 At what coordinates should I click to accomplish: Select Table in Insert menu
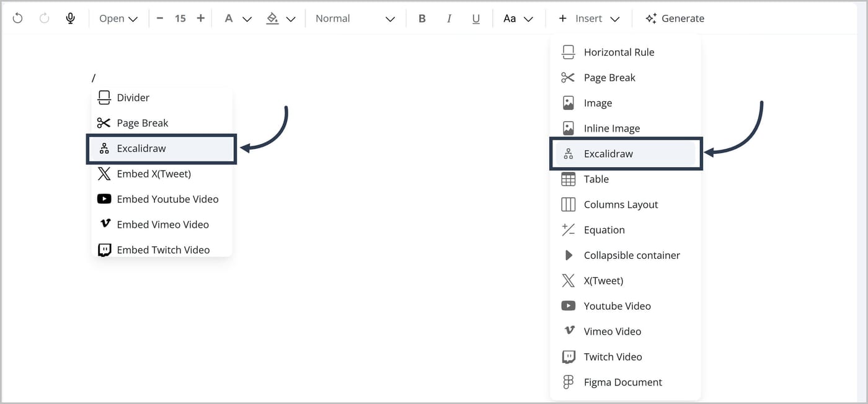pyautogui.click(x=626, y=179)
